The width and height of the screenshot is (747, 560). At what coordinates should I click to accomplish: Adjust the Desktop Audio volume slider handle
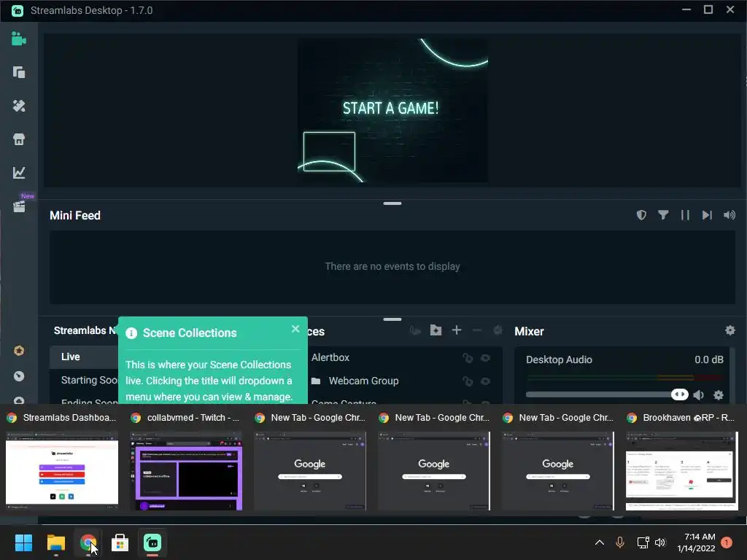coord(680,394)
